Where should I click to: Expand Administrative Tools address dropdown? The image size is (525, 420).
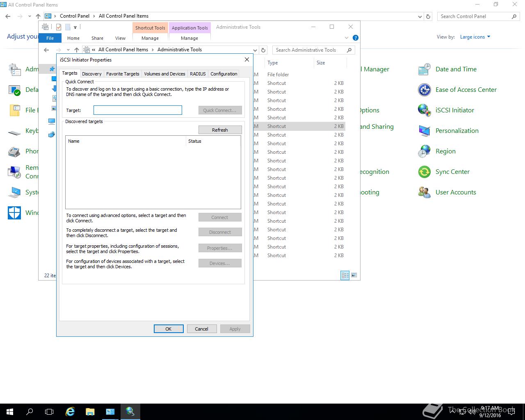pyautogui.click(x=255, y=50)
